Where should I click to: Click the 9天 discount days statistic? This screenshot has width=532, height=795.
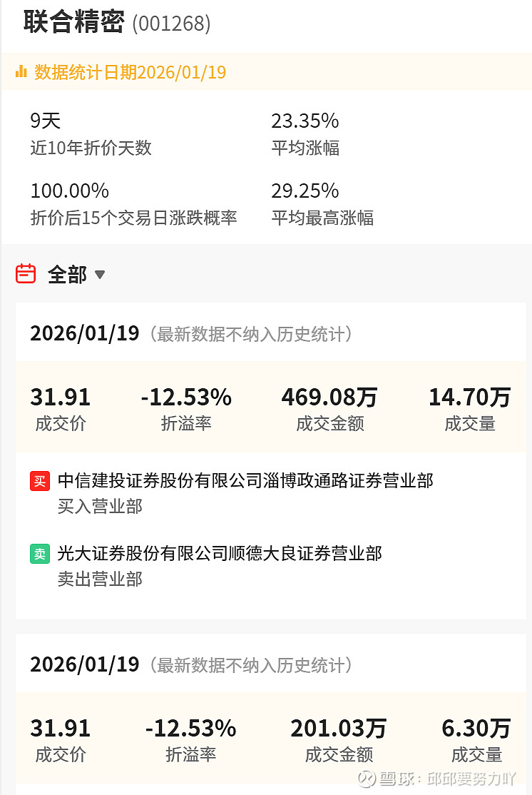coord(45,121)
